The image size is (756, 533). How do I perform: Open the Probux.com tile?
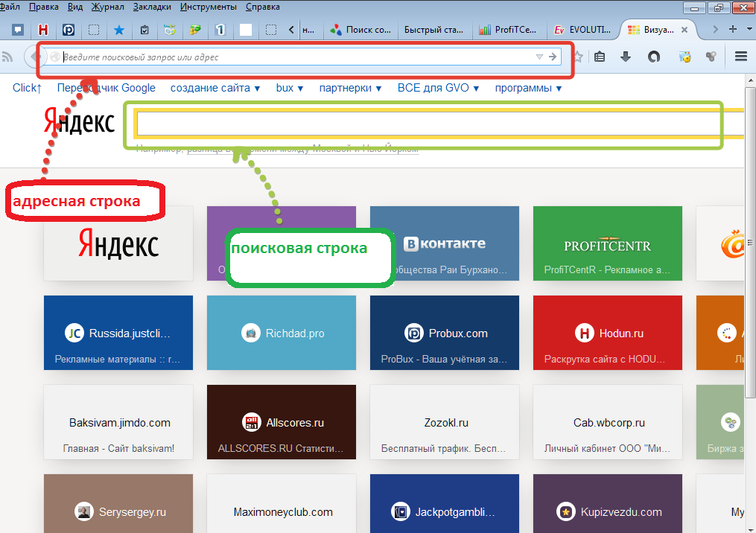coord(445,333)
